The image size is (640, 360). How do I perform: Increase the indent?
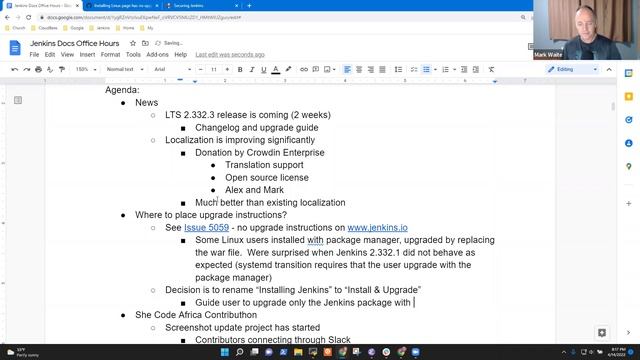tap(476, 69)
